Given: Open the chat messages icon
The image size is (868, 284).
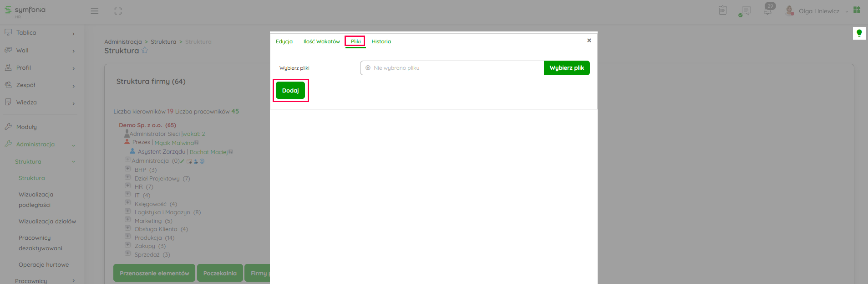Looking at the screenshot, I should click(x=745, y=11).
